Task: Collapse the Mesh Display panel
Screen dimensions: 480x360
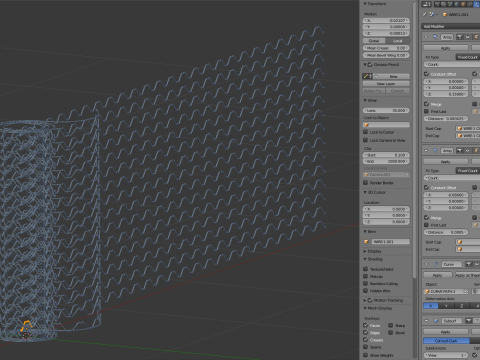Action: coord(365,308)
